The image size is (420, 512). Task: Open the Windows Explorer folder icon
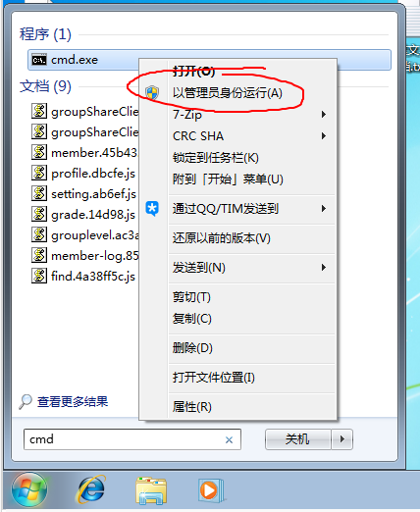click(x=151, y=490)
